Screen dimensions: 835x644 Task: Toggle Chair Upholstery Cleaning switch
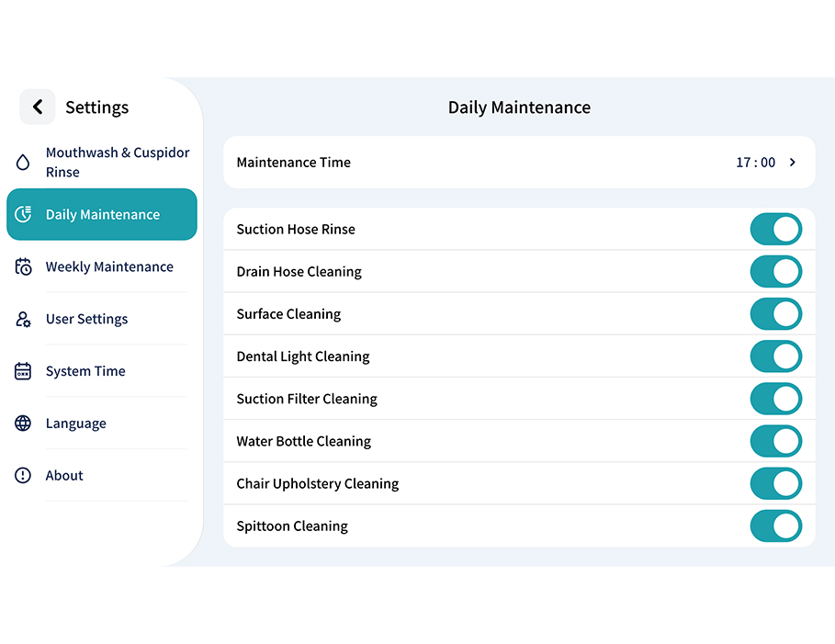click(x=775, y=484)
